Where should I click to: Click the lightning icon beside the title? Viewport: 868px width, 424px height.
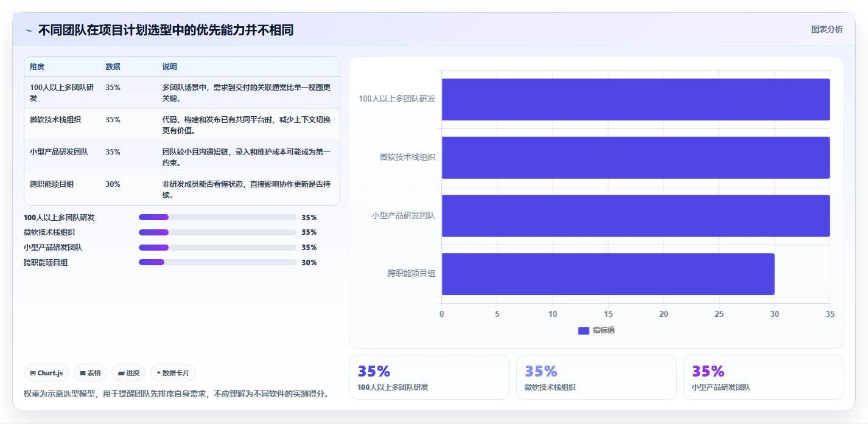(29, 30)
